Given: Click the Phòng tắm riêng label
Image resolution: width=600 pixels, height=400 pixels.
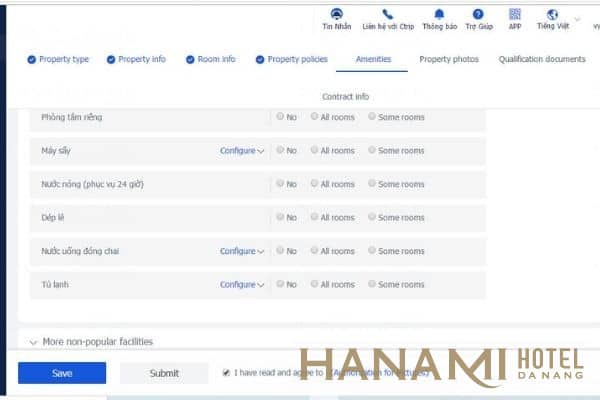Looking at the screenshot, I should pyautogui.click(x=72, y=117).
